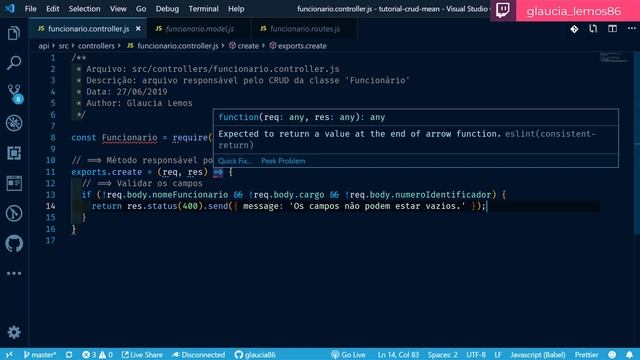The height and width of the screenshot is (360, 640).
Task: Show additional views via ellipsis icon
Action: (x=14, y=273)
